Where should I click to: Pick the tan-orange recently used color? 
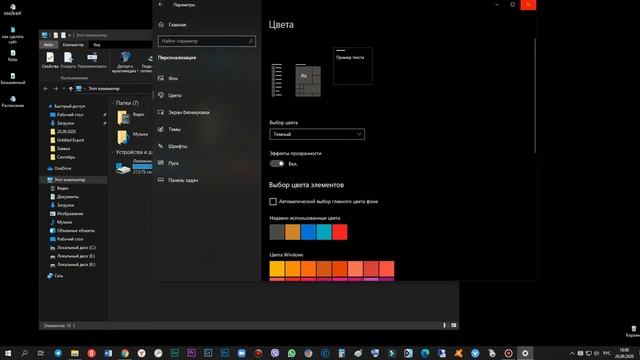[x=293, y=232]
